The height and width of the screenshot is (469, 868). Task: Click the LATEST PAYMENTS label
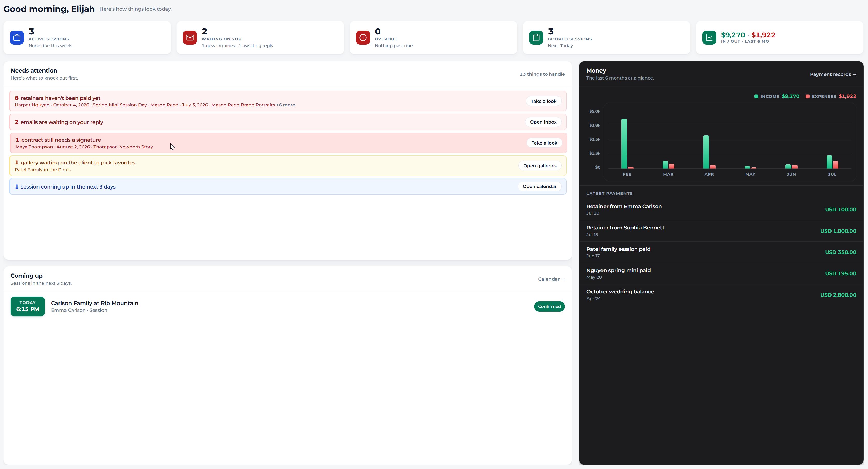tap(609, 193)
